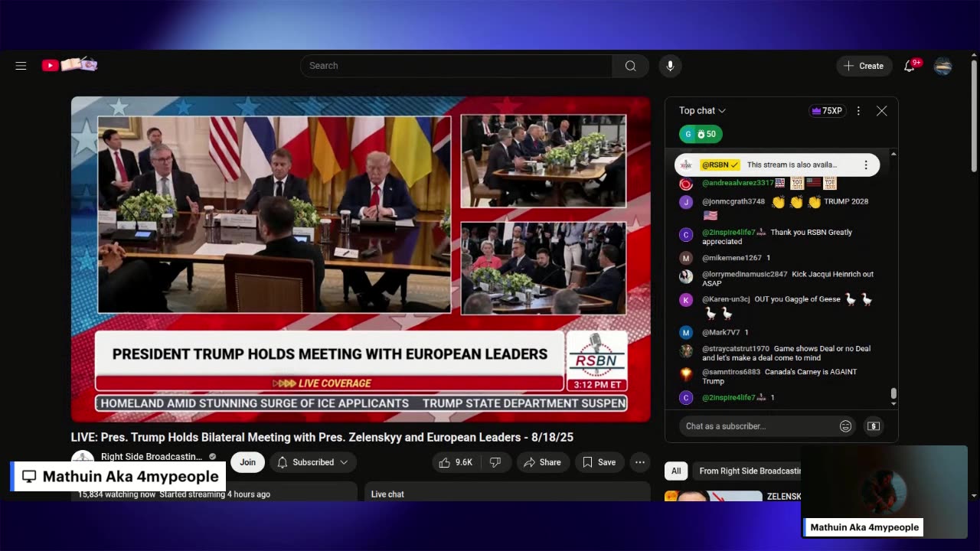Select From Right Side Broadcasting chip
Viewport: 980px width, 551px height.
(748, 471)
